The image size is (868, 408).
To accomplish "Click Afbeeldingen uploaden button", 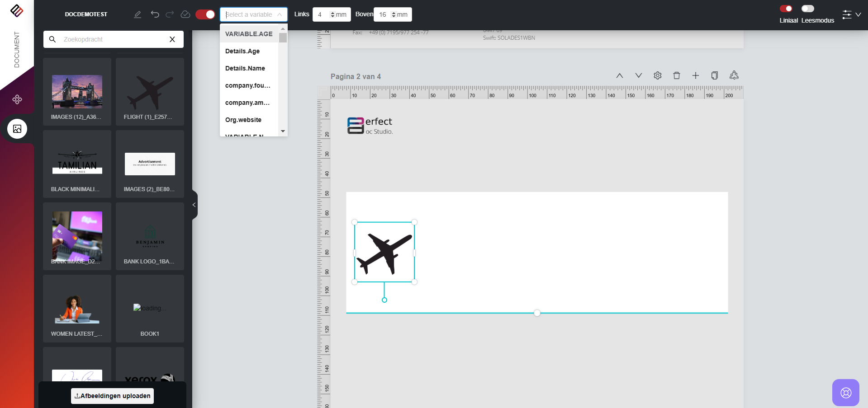I will click(x=112, y=396).
